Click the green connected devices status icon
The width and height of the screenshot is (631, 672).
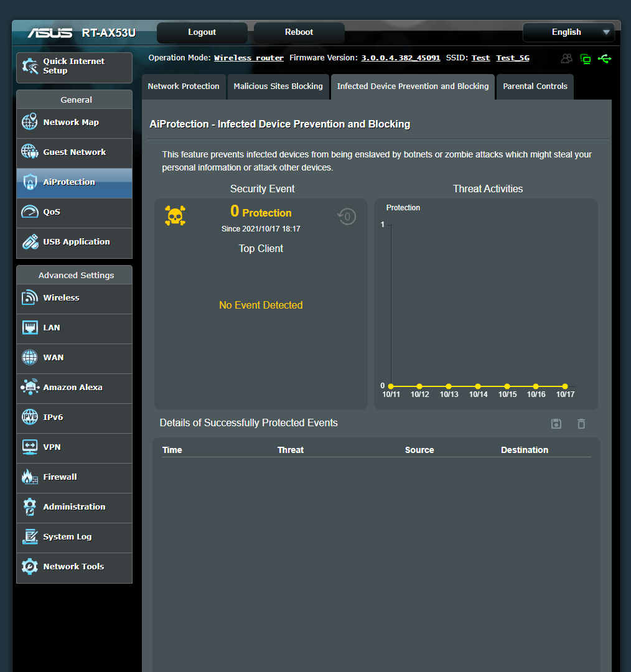point(585,58)
